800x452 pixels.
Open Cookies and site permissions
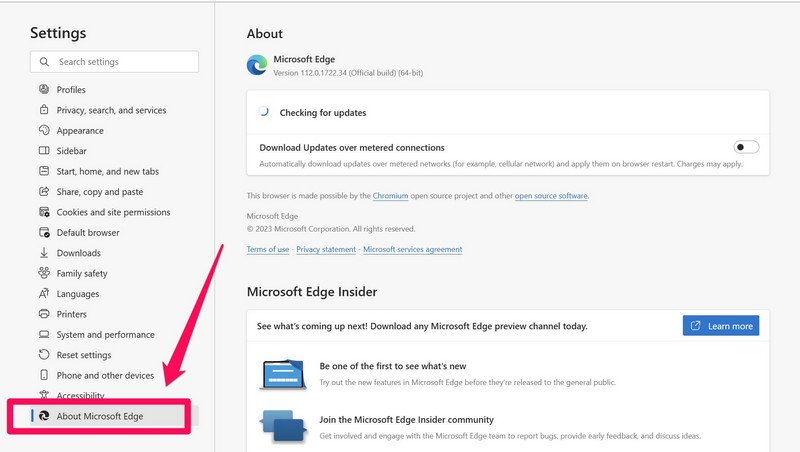click(113, 212)
